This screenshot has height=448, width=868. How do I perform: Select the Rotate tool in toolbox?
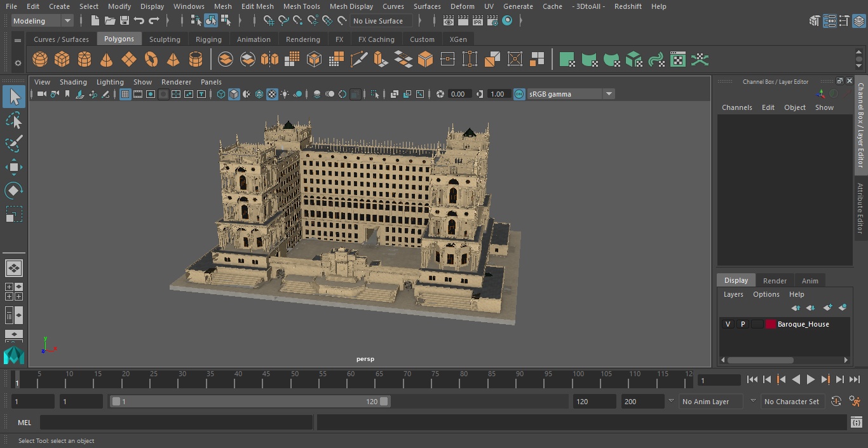14,191
